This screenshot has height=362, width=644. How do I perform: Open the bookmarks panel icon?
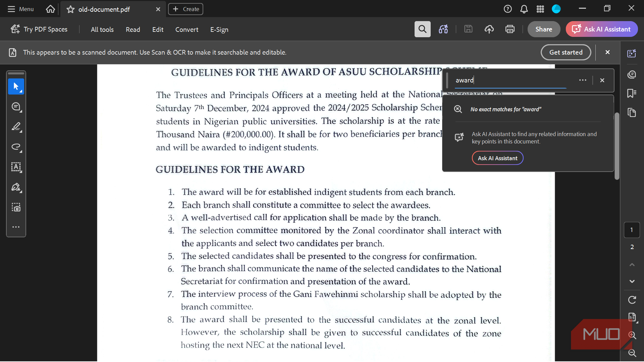point(632,93)
